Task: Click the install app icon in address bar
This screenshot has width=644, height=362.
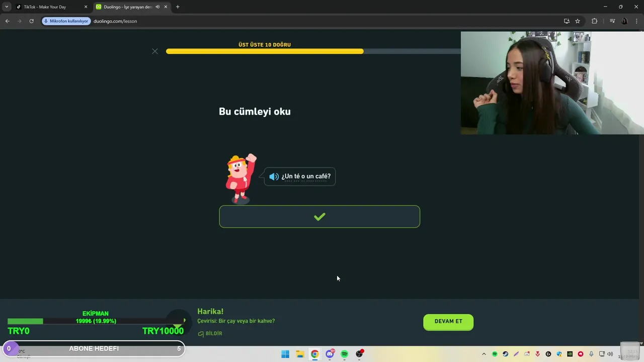Action: click(567, 21)
